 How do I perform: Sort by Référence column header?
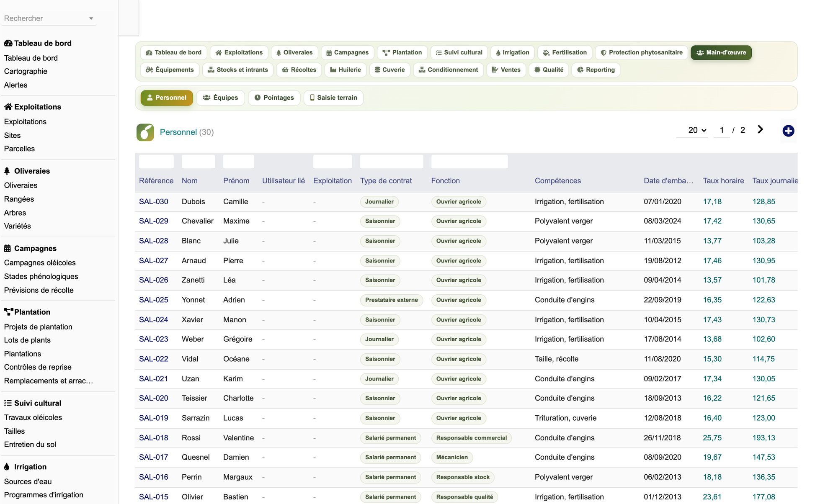click(x=156, y=181)
